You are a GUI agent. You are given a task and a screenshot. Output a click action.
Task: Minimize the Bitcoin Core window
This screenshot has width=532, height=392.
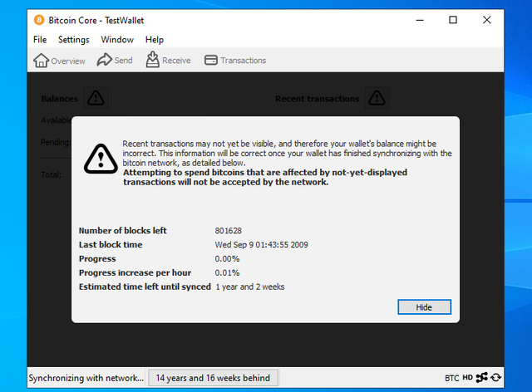[420, 20]
